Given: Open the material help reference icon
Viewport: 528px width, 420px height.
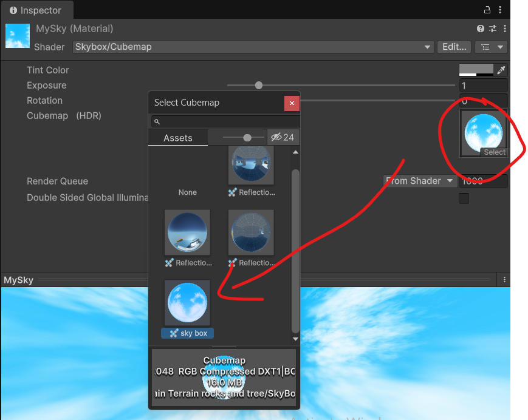Looking at the screenshot, I should 481,29.
